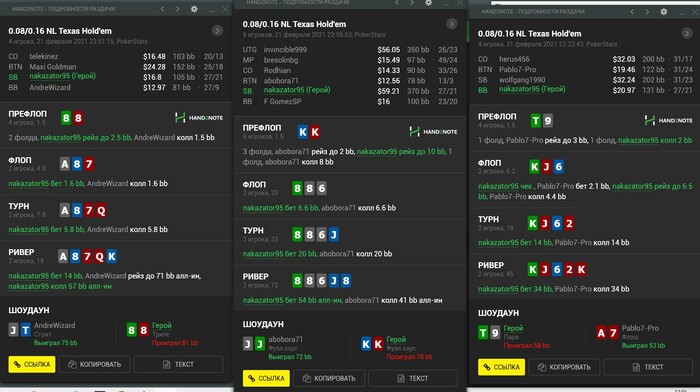Click AndreWizard's J T showdown cards

pos(19,330)
